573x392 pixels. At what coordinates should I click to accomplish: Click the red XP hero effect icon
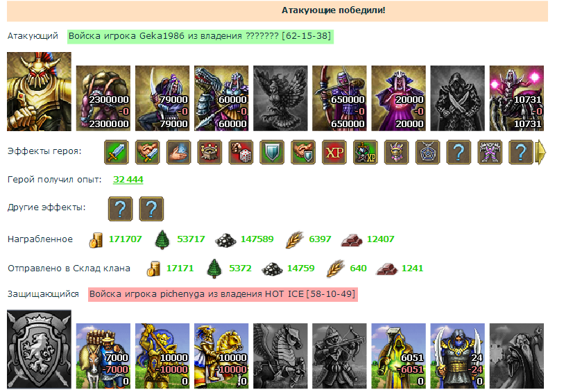pyautogui.click(x=334, y=152)
